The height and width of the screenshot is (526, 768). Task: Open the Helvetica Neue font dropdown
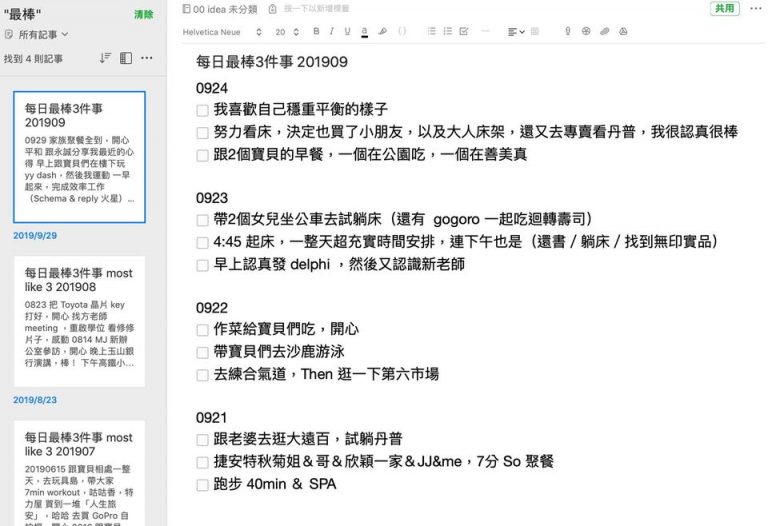(x=222, y=32)
